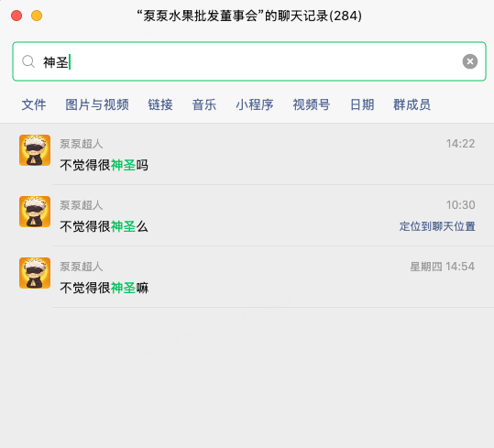Open the 音乐 filter tab
494x448 pixels.
[x=204, y=104]
